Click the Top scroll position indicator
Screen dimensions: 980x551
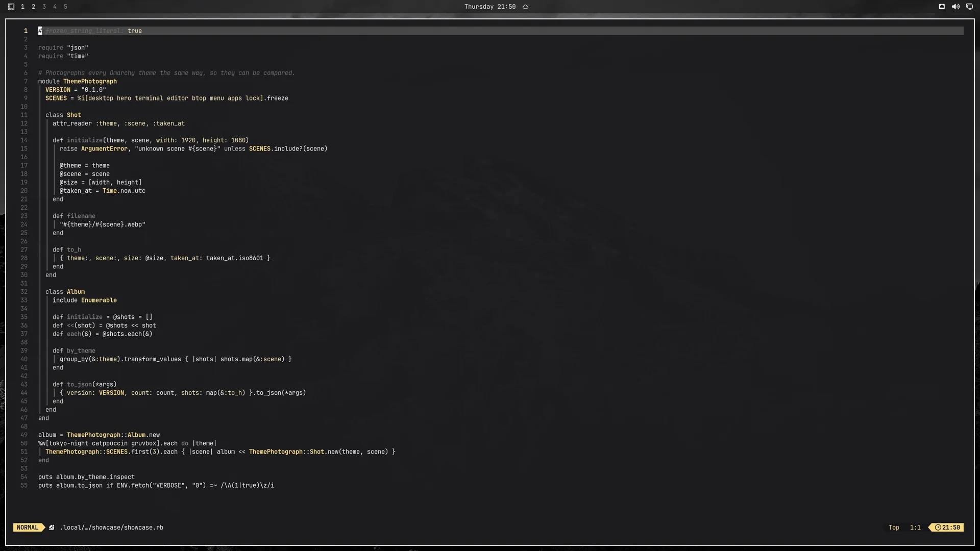click(894, 528)
